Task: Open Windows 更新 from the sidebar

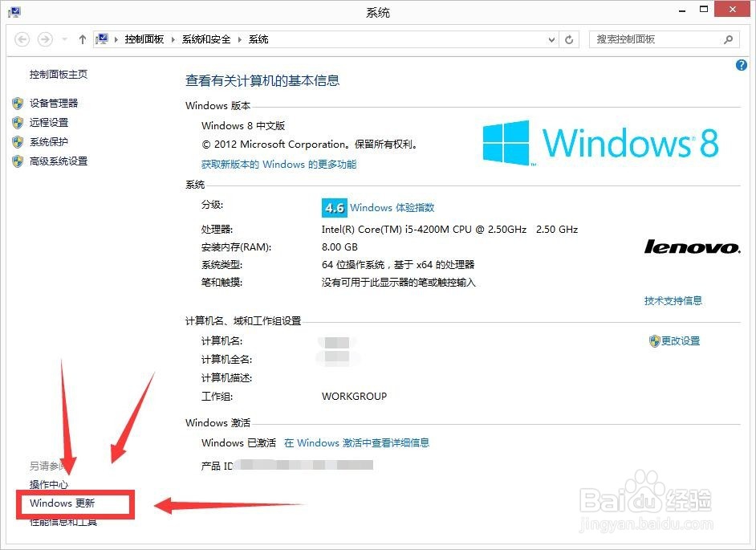Action: (x=62, y=505)
